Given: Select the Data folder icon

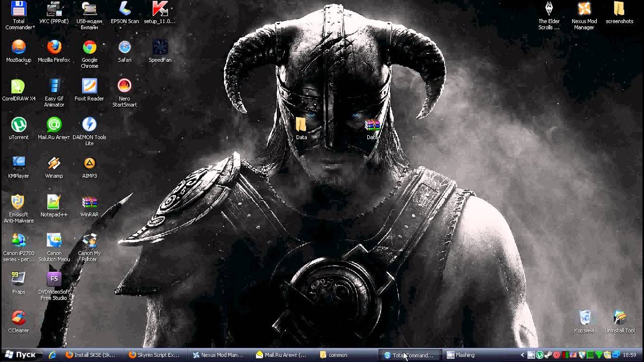Looking at the screenshot, I should (x=301, y=129).
